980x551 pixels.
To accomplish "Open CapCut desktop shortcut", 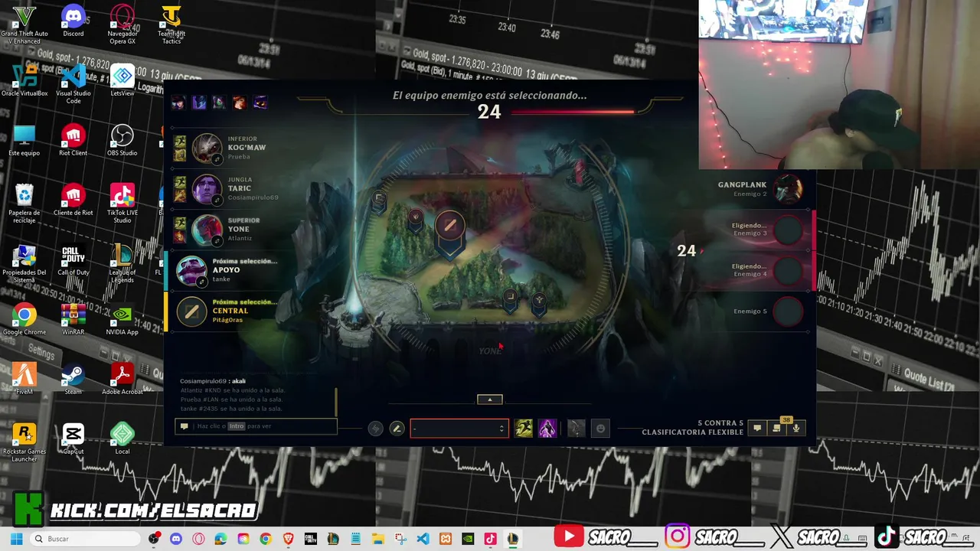I will [x=73, y=439].
